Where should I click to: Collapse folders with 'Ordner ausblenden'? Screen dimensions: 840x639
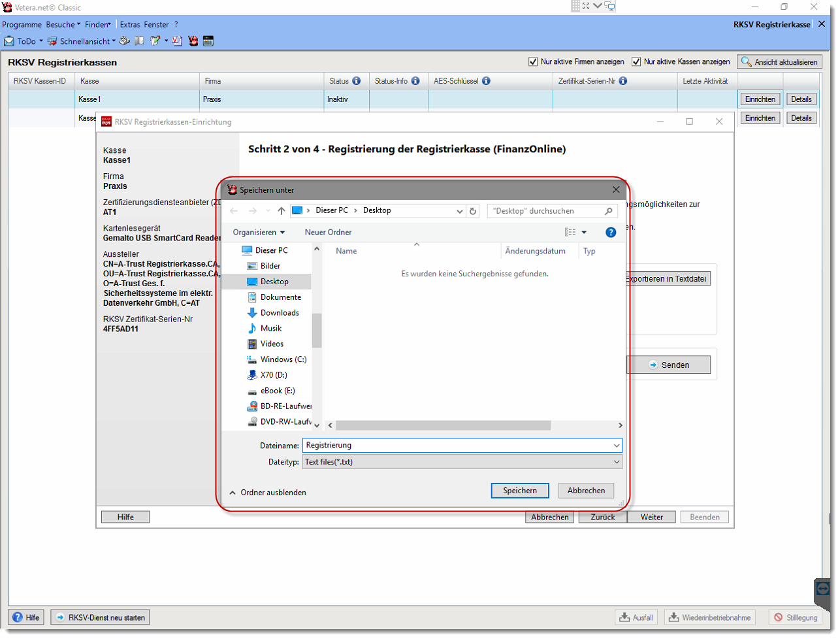coord(268,493)
